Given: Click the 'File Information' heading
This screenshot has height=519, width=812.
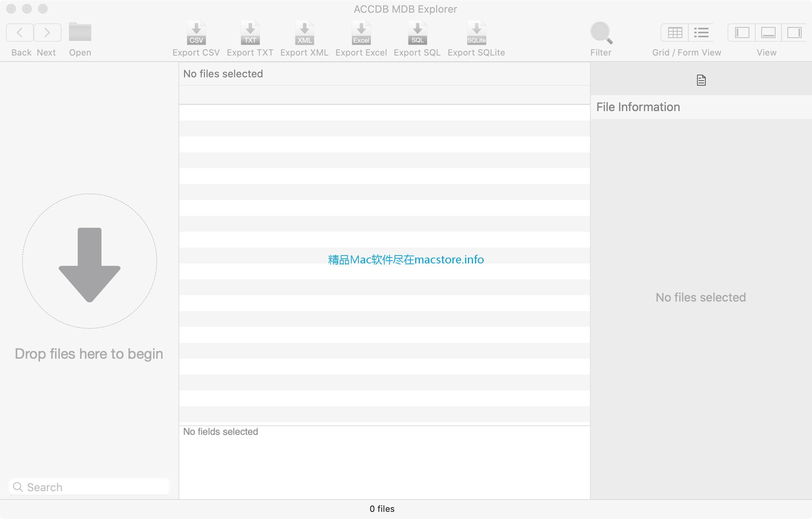Looking at the screenshot, I should pyautogui.click(x=638, y=107).
